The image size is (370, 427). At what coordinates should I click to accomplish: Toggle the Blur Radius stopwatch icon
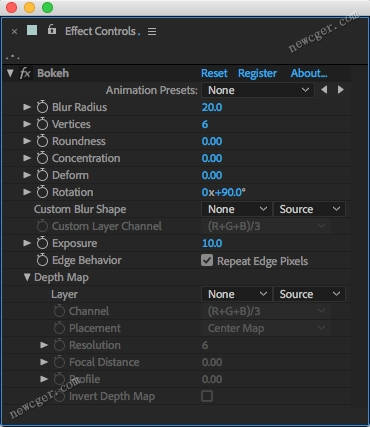click(x=42, y=107)
